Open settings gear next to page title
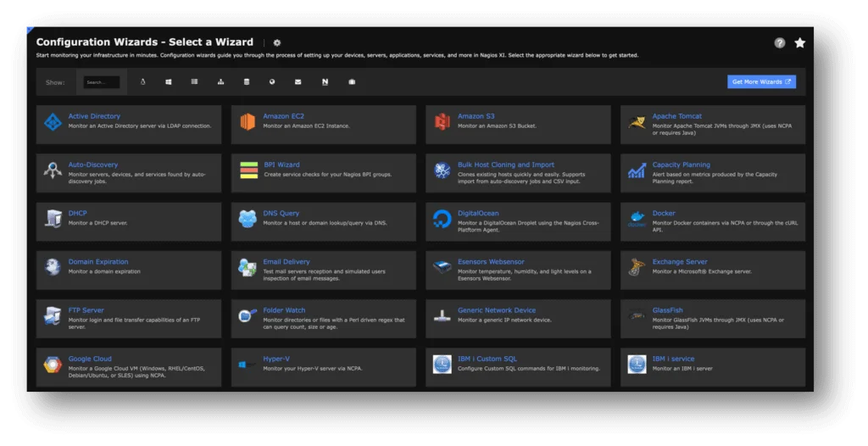This screenshot has height=446, width=868. coord(277,42)
